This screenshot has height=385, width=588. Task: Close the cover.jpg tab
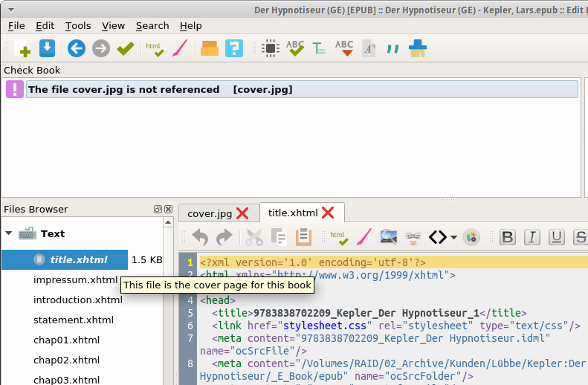click(242, 213)
